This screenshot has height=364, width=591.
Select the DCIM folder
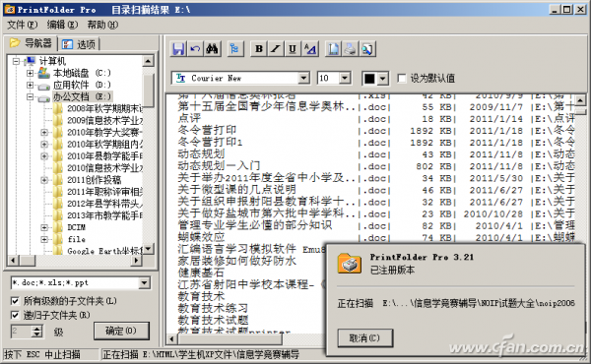(77, 227)
